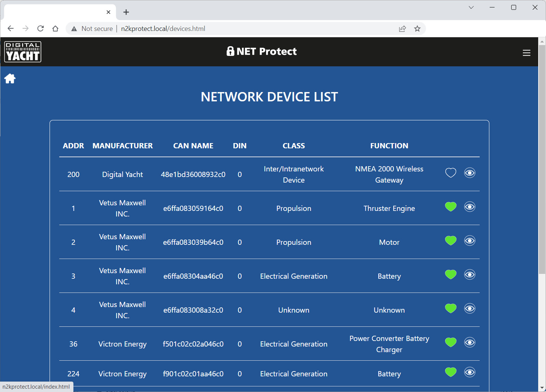546x392 pixels.
Task: Toggle green heart for Motor device
Action: 451,241
